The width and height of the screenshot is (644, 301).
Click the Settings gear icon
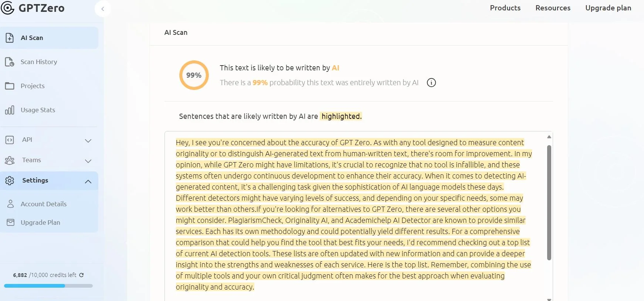point(10,181)
